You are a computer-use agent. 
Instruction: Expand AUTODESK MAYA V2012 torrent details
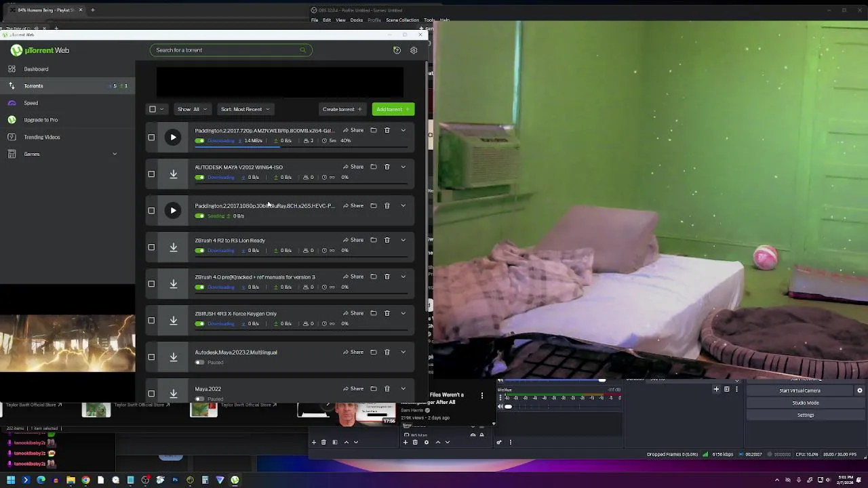click(403, 167)
